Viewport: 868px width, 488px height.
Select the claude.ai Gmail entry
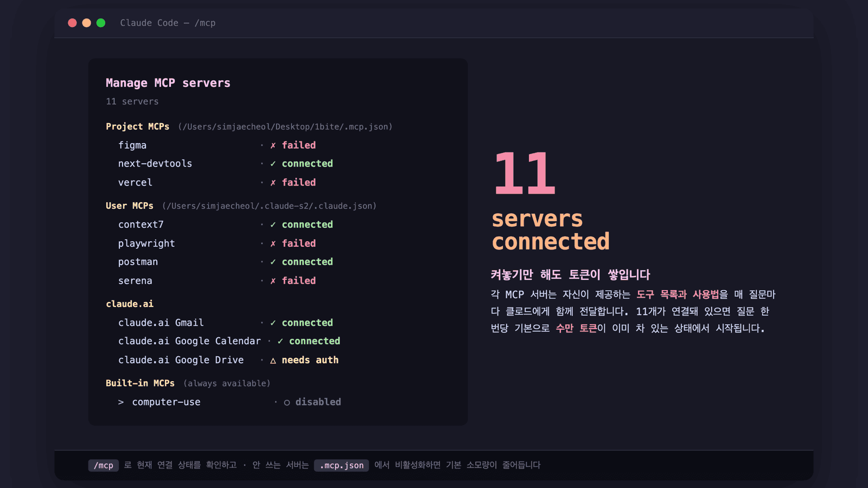226,323
